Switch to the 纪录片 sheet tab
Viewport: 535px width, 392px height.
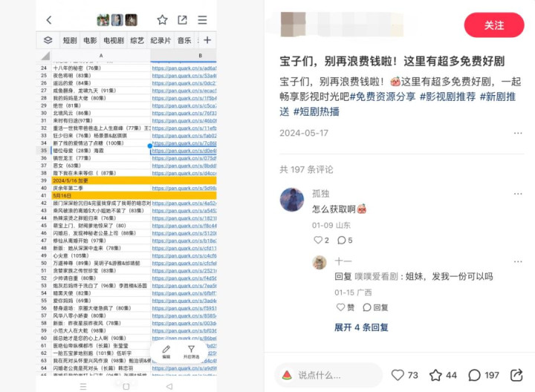coord(160,41)
